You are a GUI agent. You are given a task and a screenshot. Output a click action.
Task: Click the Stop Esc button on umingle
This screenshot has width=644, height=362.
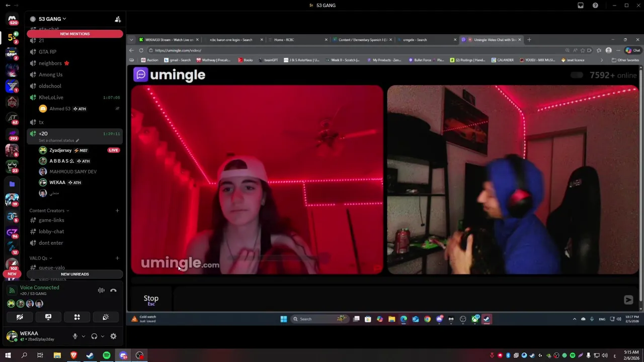point(151,300)
